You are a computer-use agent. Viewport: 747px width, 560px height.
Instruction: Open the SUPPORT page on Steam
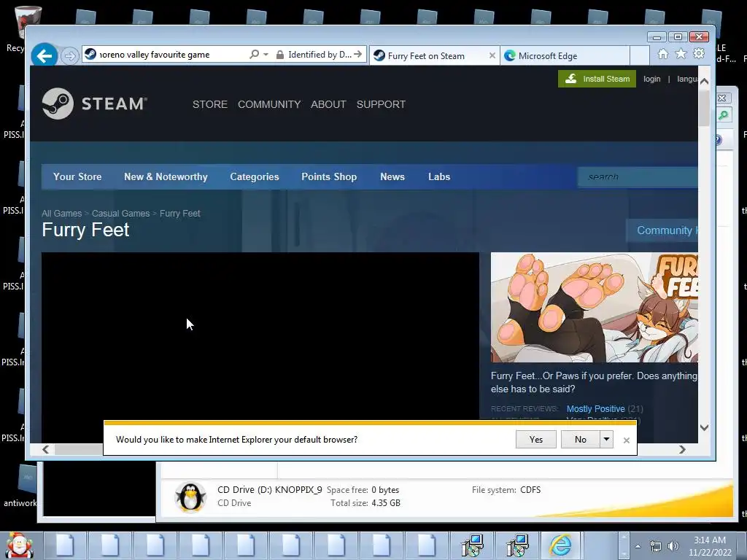tap(381, 104)
